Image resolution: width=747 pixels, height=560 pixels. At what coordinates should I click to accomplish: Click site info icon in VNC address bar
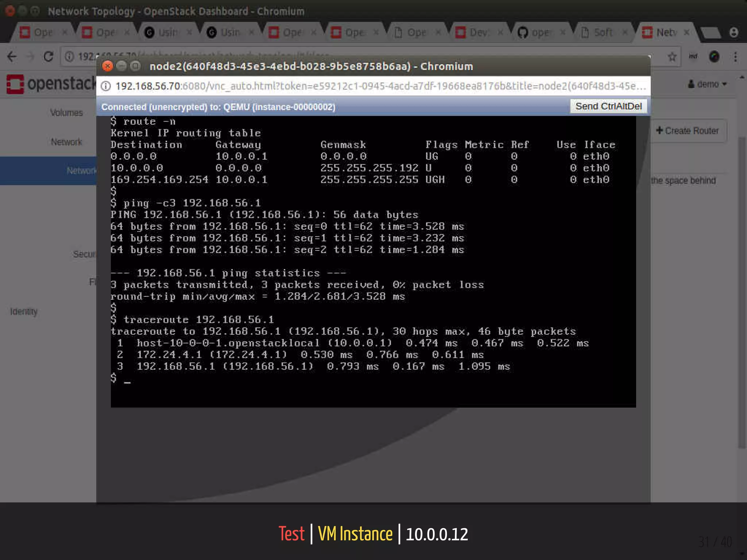tap(106, 86)
